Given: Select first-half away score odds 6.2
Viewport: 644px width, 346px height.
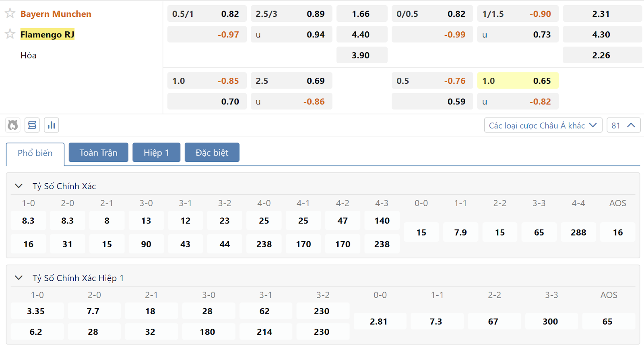Looking at the screenshot, I should [x=37, y=331].
